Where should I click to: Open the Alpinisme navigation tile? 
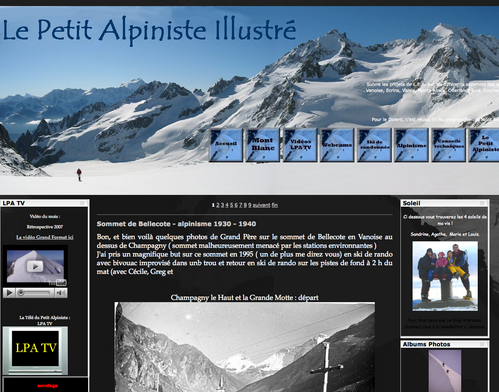[x=411, y=145]
